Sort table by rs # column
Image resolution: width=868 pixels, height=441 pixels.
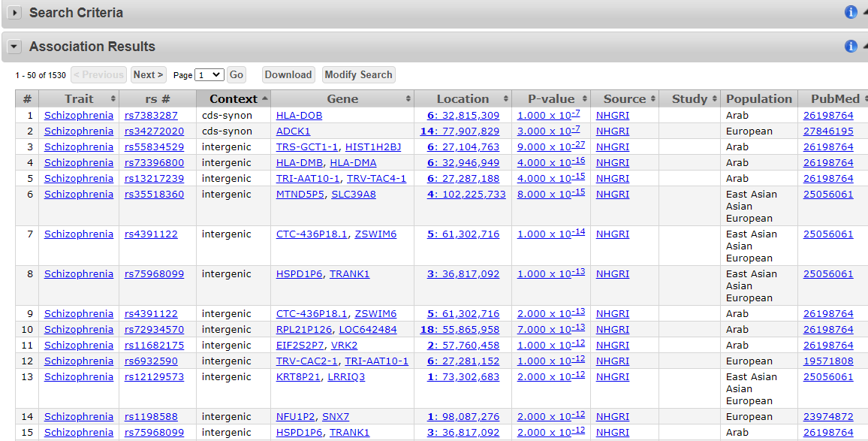[157, 99]
